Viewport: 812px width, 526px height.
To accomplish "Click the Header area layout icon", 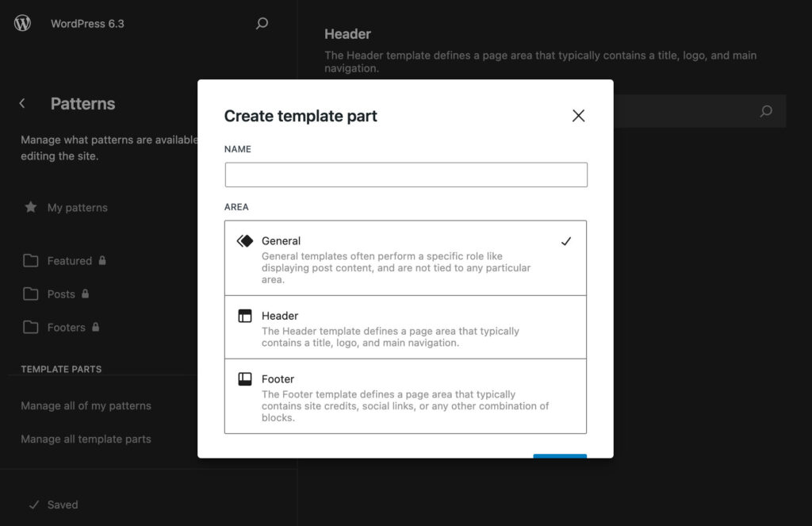I will click(x=247, y=316).
